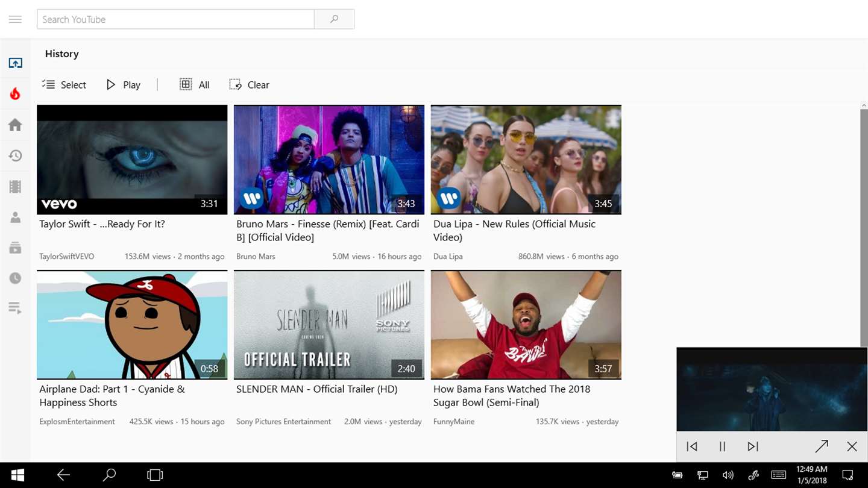Viewport: 868px width, 488px height.
Task: Open the playlists icon in the sidebar
Action: point(15,308)
